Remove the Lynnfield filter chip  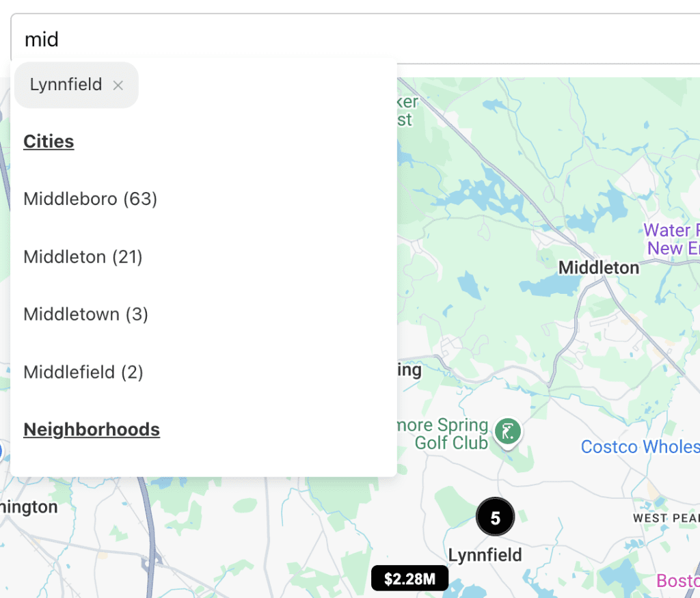click(118, 85)
